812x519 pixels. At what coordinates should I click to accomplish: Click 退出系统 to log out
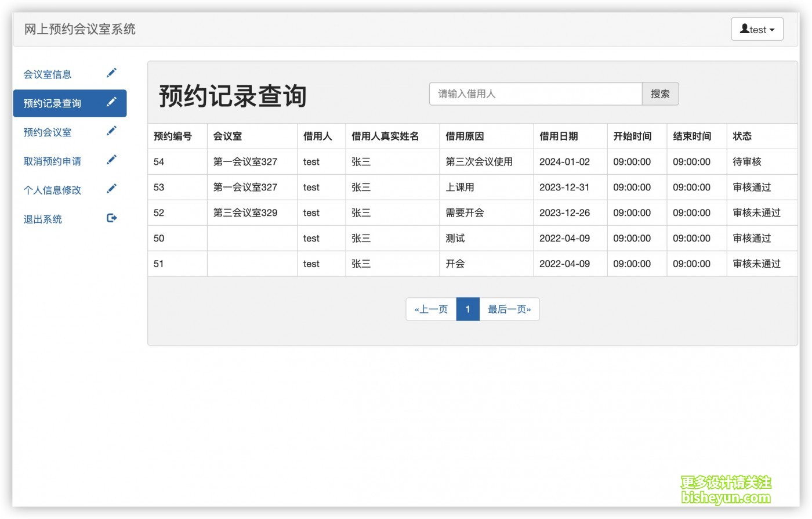[43, 219]
